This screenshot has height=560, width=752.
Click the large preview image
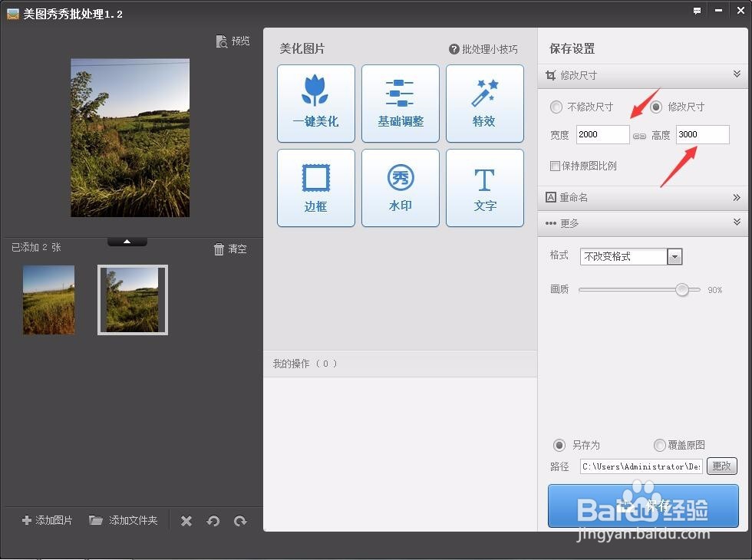pos(130,138)
